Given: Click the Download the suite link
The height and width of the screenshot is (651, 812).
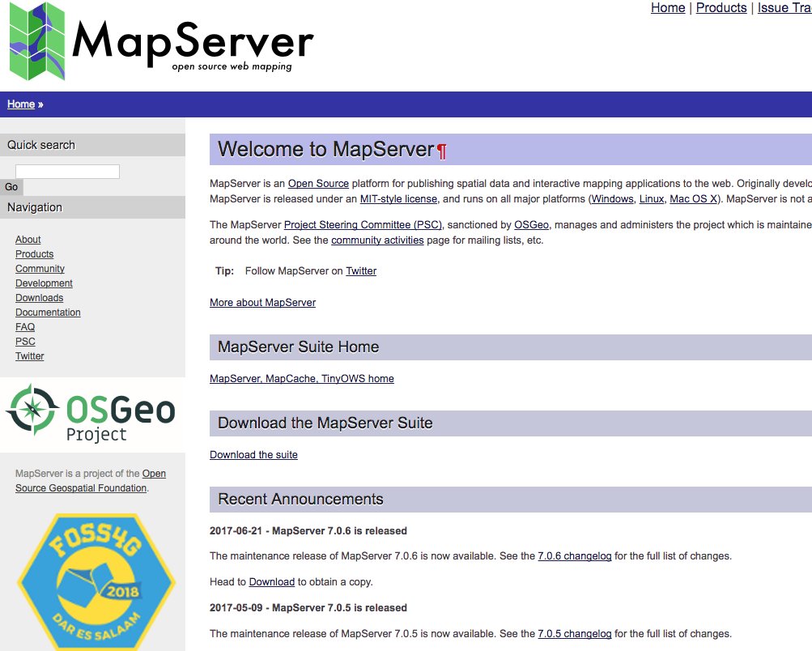Looking at the screenshot, I should click(x=253, y=455).
